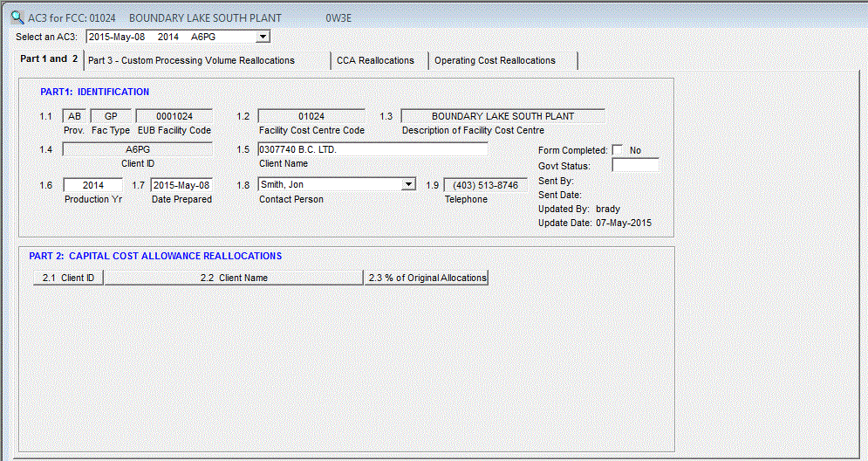Switch to Part 1 and 2 tab

[50, 59]
